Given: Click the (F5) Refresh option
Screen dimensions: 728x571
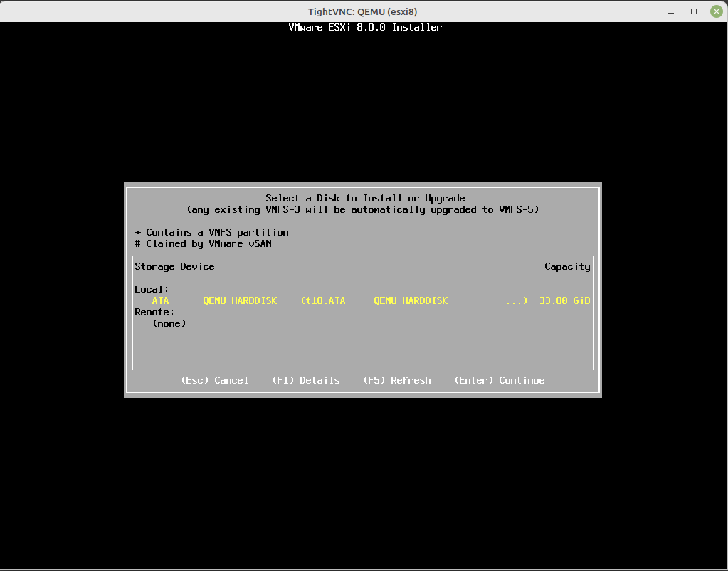Looking at the screenshot, I should [397, 380].
